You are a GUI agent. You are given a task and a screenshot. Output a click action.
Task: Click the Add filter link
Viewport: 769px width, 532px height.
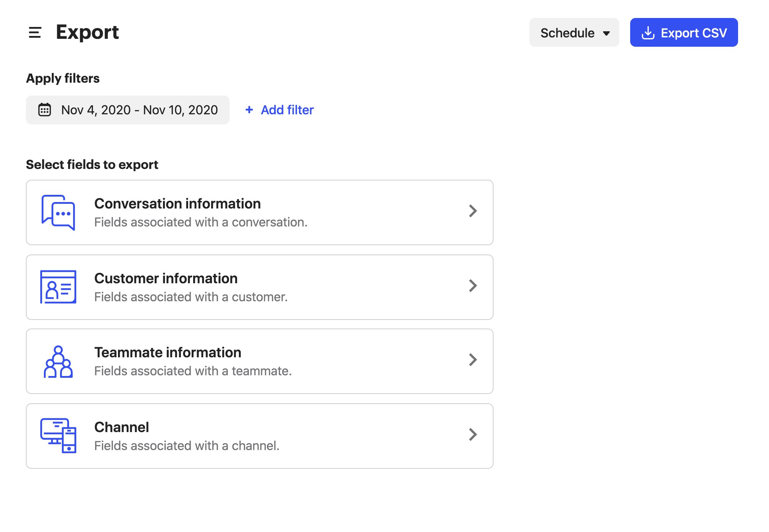coord(287,110)
